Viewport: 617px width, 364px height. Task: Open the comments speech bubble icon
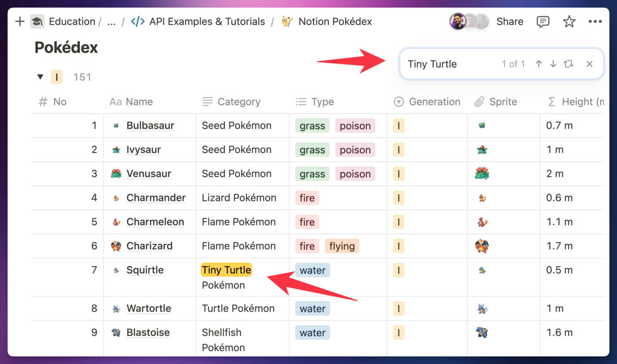pyautogui.click(x=543, y=22)
